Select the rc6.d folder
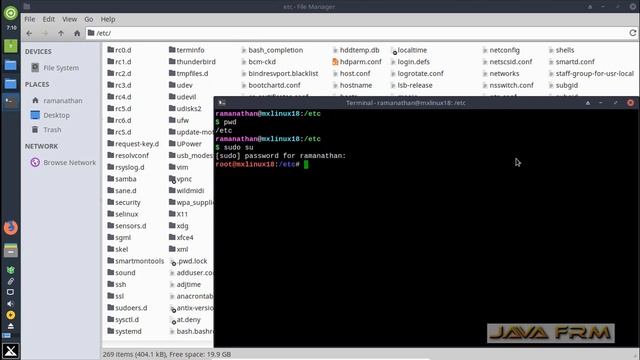This screenshot has height=360, width=640. pyautogui.click(x=119, y=120)
